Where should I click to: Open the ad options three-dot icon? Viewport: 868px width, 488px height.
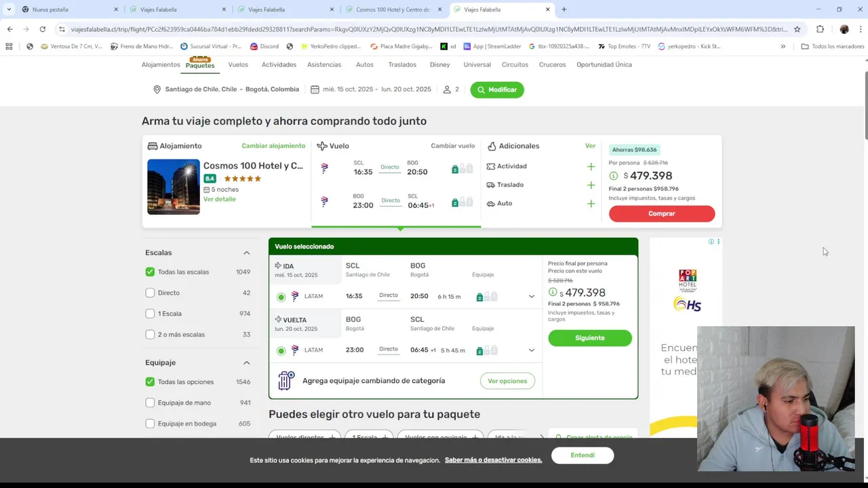[718, 241]
